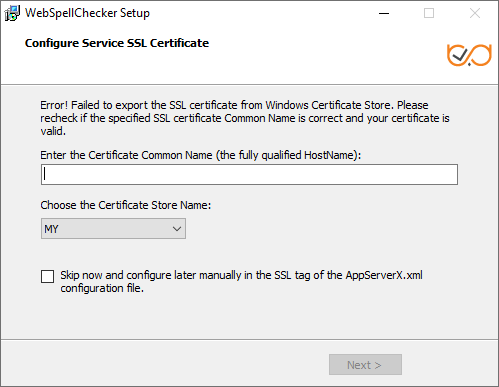The image size is (499, 387).
Task: Click the 'configuration file.' line of skip label
Action: pyautogui.click(x=102, y=288)
